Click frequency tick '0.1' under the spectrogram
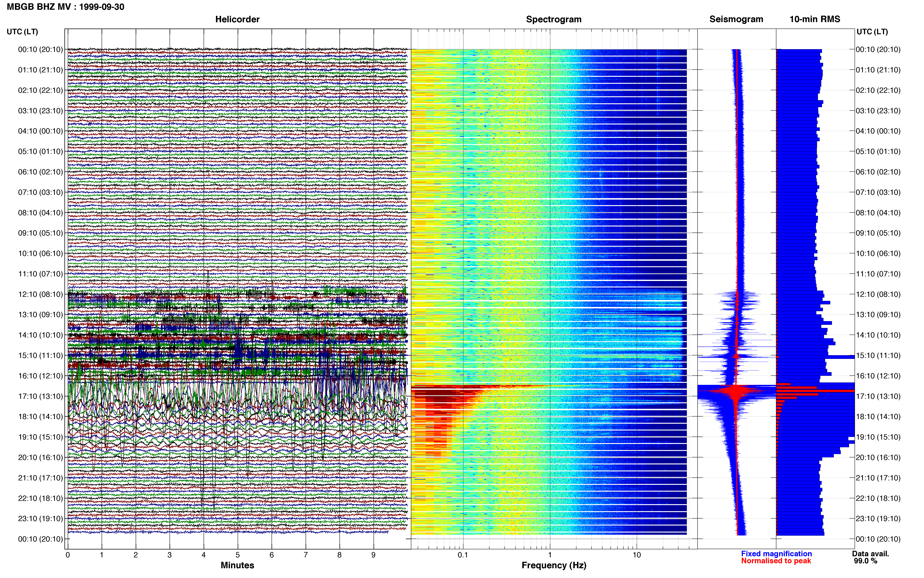The height and width of the screenshot is (578, 924). pyautogui.click(x=463, y=555)
